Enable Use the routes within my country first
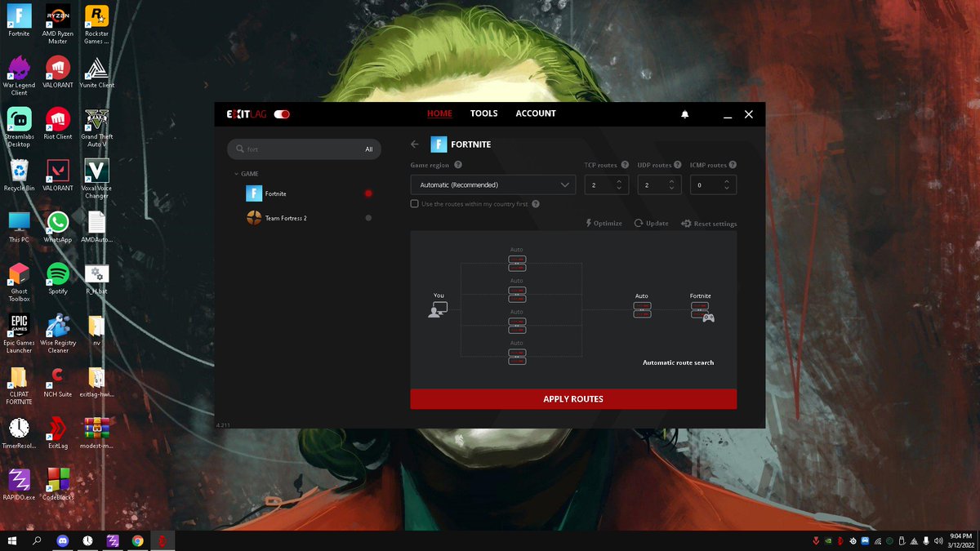 (x=415, y=203)
